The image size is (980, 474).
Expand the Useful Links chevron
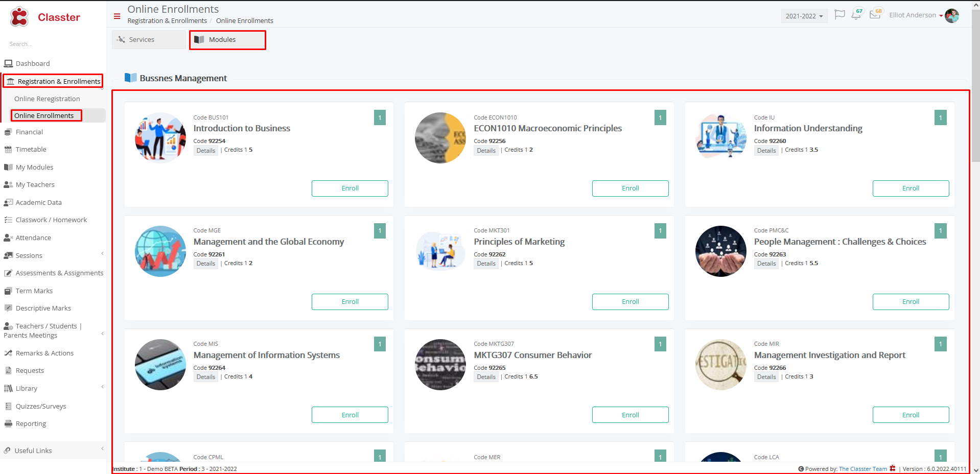click(102, 448)
